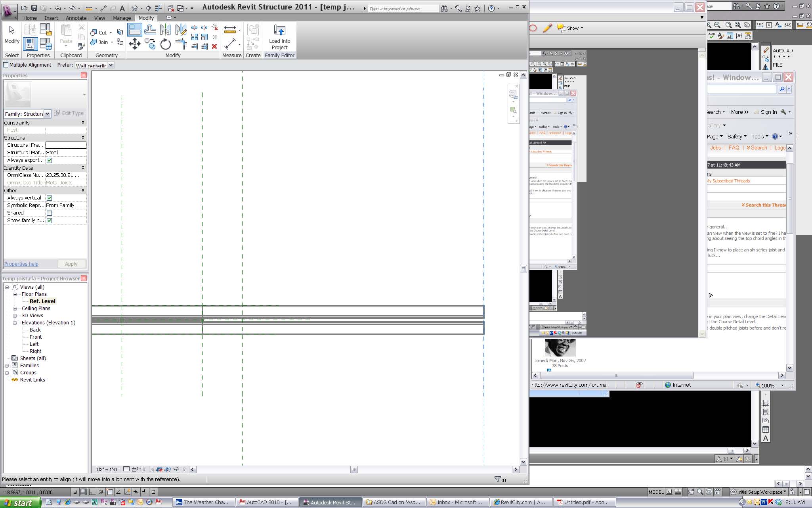812x508 pixels.
Task: Click the Copy tool icon
Action: click(x=150, y=44)
